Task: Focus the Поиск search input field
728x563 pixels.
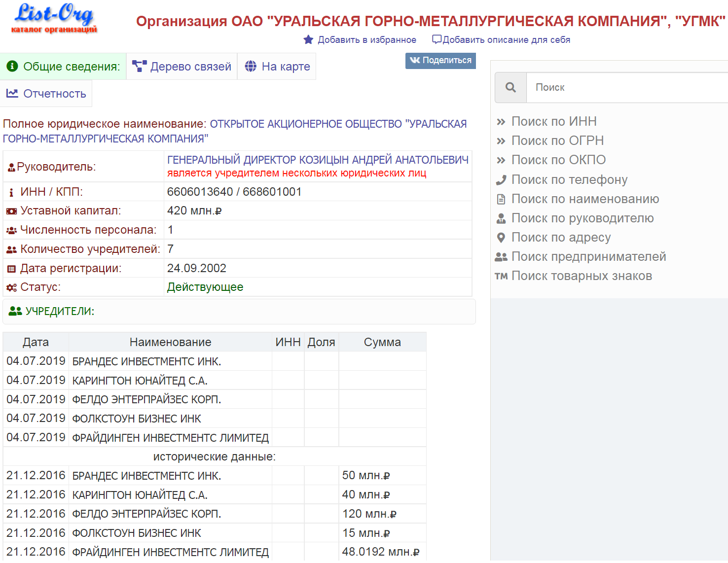Action: coord(627,87)
